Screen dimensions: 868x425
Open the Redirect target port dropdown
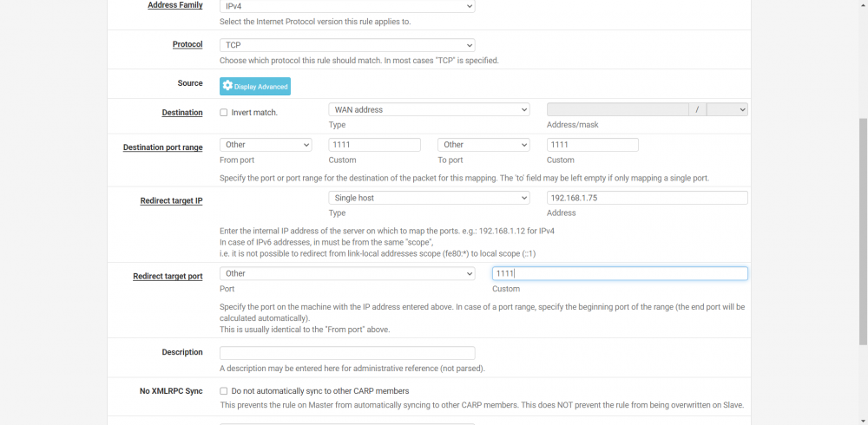(347, 273)
